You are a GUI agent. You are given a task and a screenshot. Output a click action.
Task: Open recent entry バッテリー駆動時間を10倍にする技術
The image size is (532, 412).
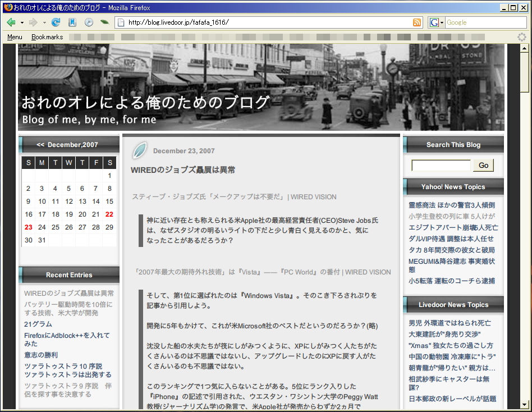pyautogui.click(x=68, y=309)
